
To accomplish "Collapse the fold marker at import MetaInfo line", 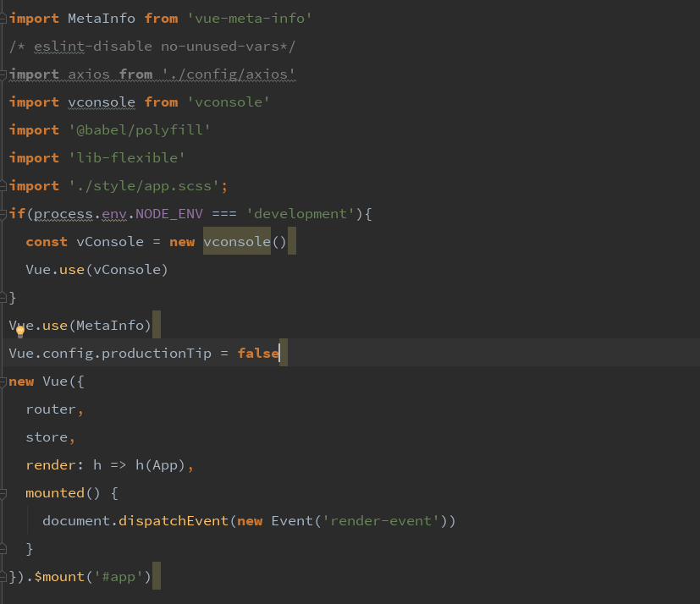I will (3, 19).
